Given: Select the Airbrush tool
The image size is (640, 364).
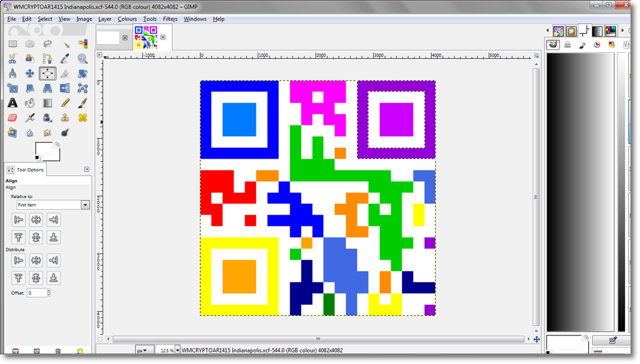Looking at the screenshot, I should click(30, 118).
